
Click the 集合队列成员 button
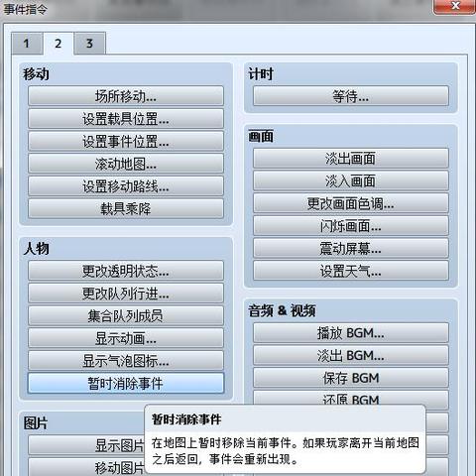tap(126, 315)
